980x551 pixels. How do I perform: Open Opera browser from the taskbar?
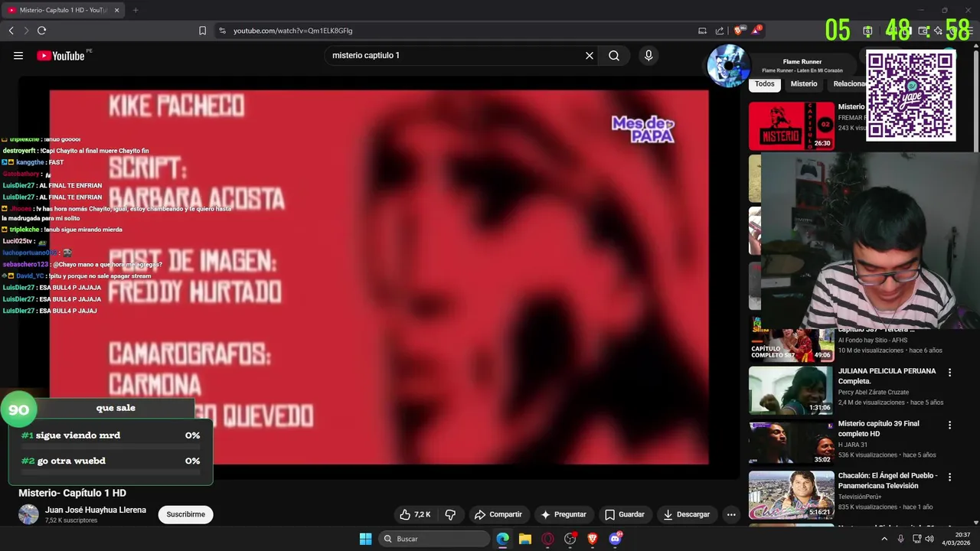[x=547, y=539]
